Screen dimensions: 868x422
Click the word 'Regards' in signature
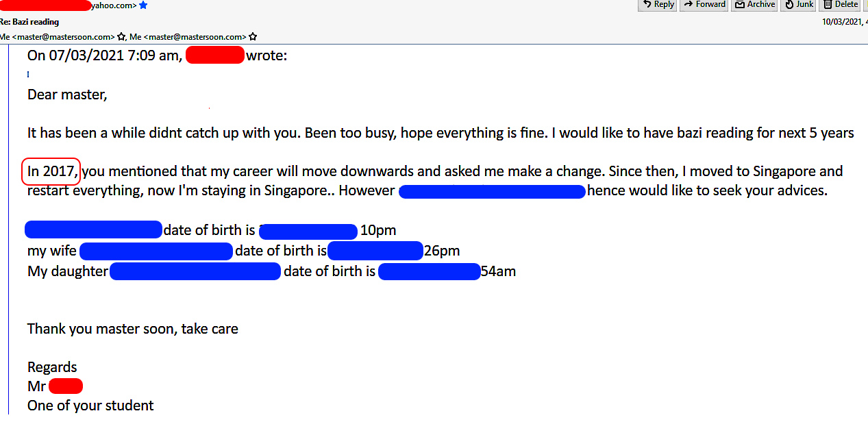pyautogui.click(x=52, y=367)
